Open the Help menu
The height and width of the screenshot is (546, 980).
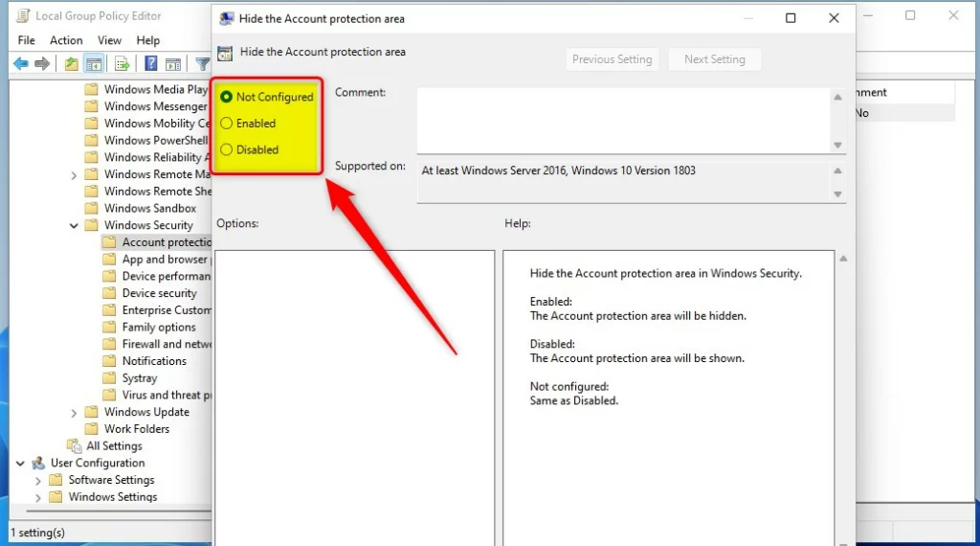click(x=148, y=40)
